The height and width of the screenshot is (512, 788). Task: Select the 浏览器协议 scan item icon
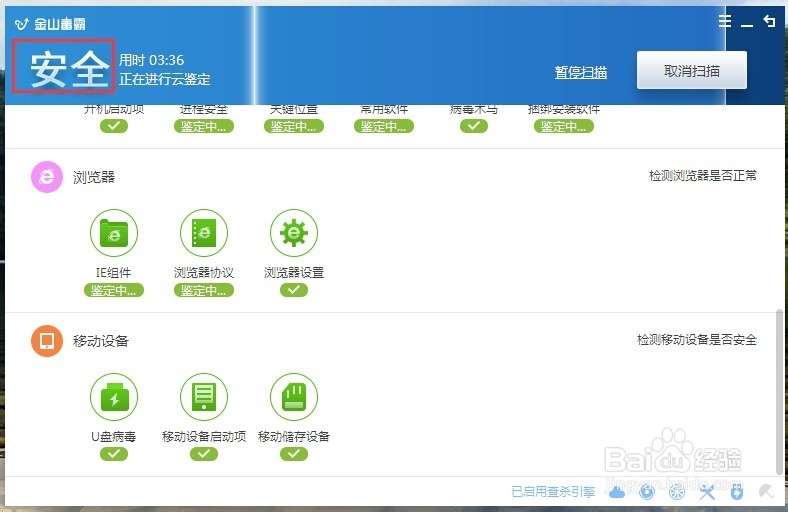(x=204, y=233)
